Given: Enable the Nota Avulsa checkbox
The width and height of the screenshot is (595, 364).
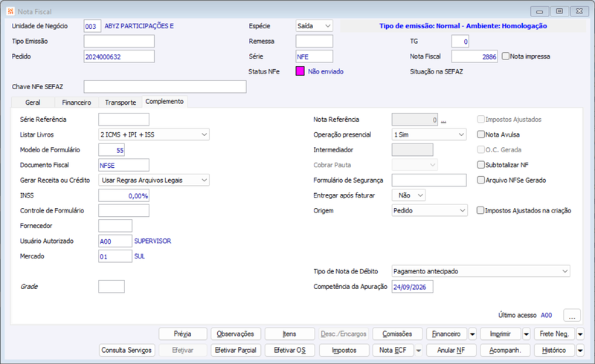Looking at the screenshot, I should tap(480, 134).
